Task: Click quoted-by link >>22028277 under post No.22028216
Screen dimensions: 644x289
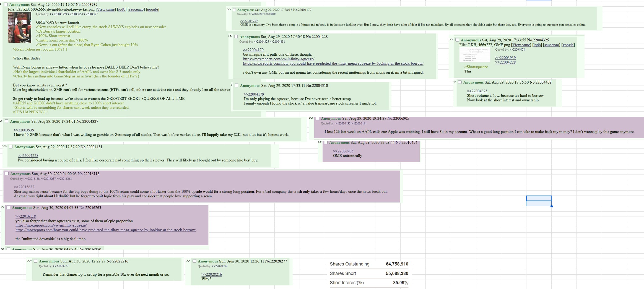Action: [x=61, y=266]
